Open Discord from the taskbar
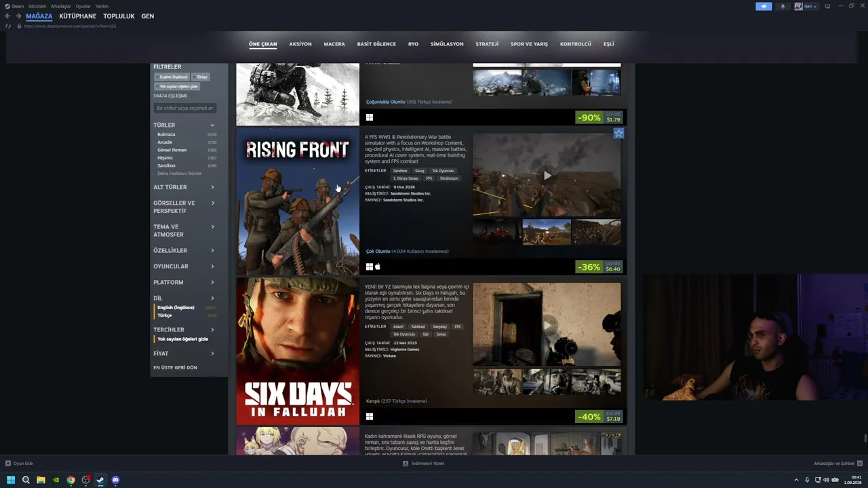The image size is (868, 488). (x=115, y=480)
